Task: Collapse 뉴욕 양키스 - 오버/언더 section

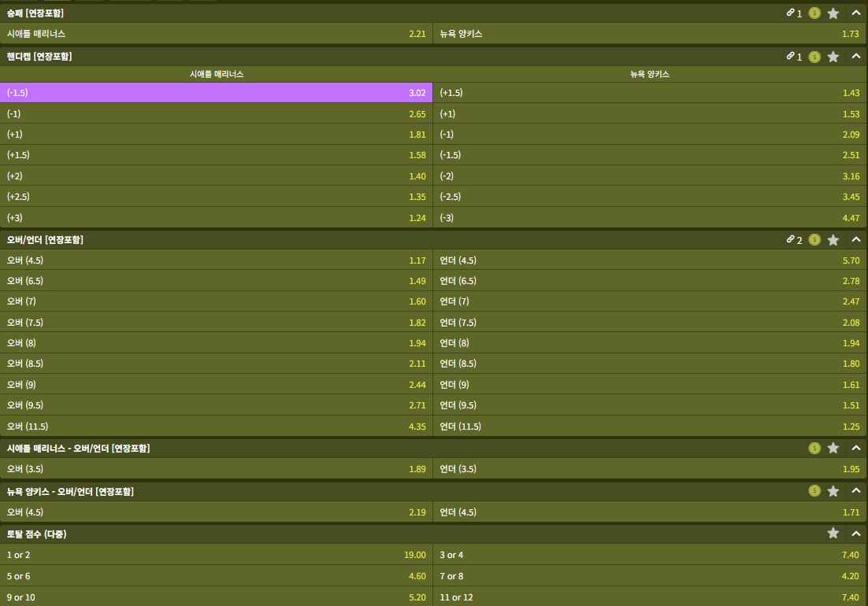Action: click(856, 490)
